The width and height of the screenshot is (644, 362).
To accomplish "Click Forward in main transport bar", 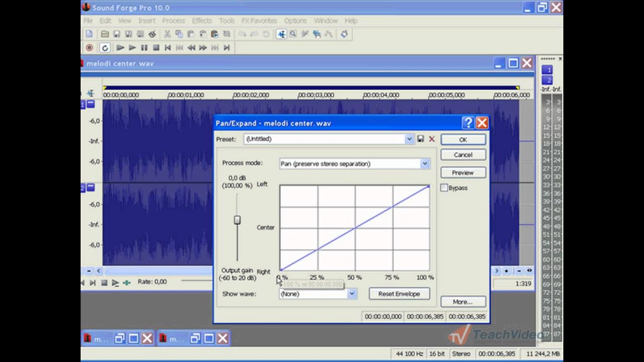I will point(203,48).
